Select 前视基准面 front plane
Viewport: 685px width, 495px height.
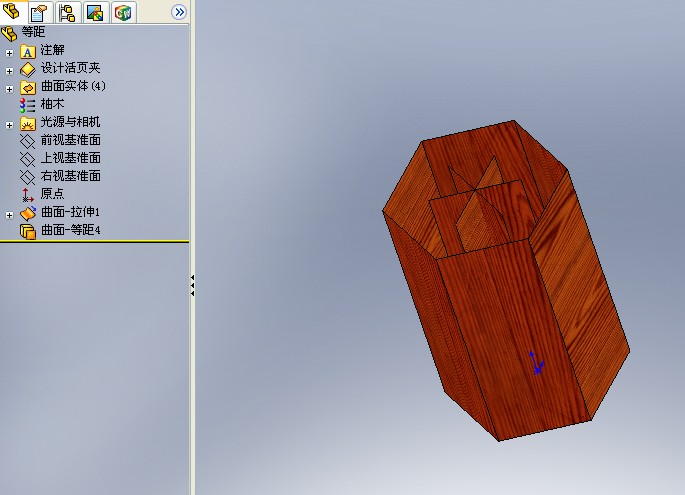70,140
